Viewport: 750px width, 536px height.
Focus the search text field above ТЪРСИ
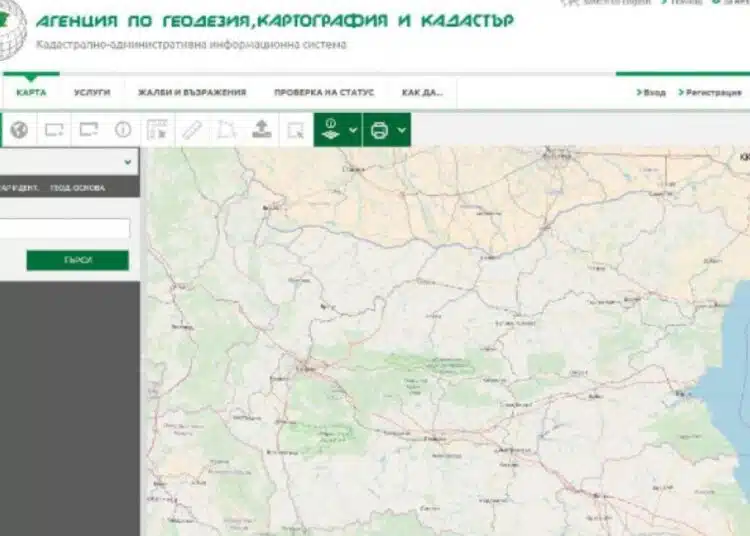coord(65,228)
